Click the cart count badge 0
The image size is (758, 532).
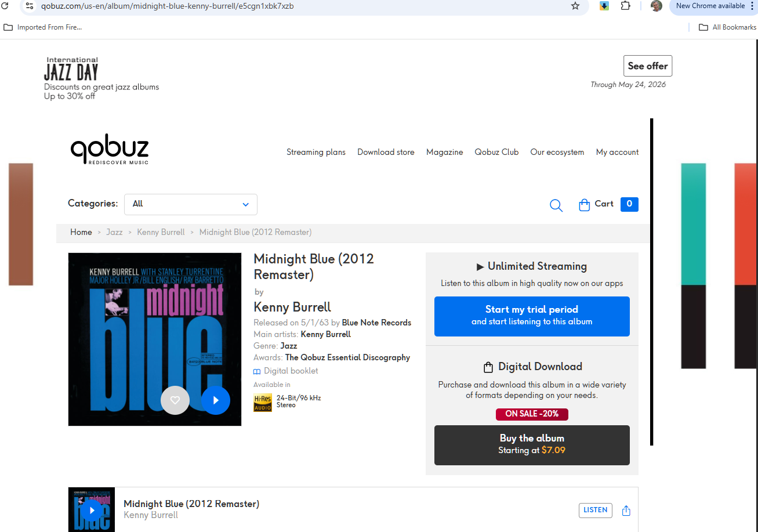click(x=629, y=204)
